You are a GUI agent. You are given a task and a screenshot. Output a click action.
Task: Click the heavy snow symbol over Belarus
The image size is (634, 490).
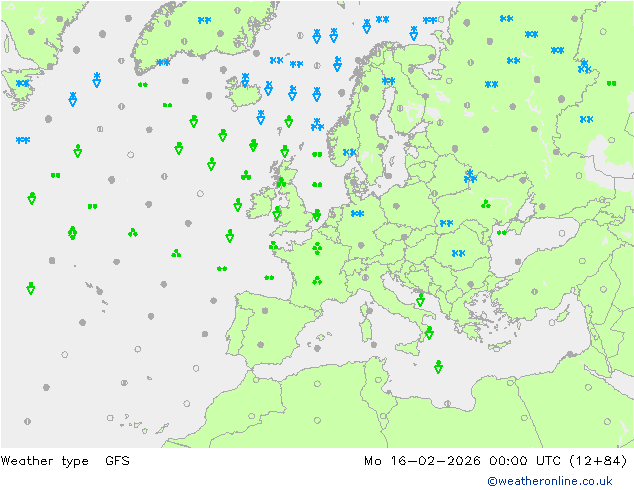click(470, 176)
